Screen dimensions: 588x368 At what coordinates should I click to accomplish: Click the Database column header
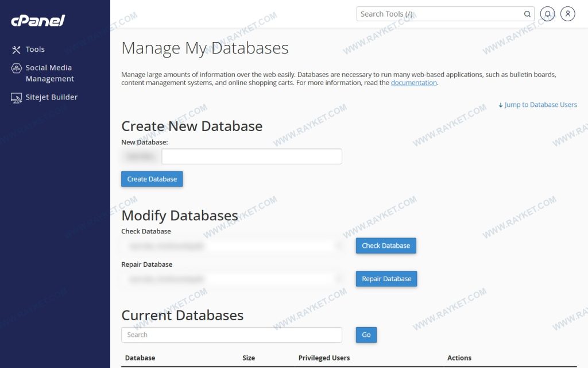tap(140, 358)
